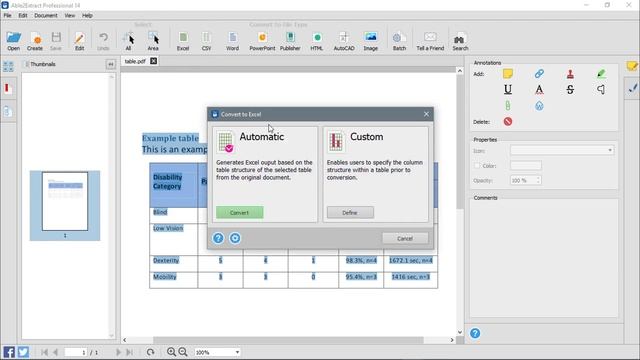Viewport: 640px width, 360px height.
Task: Close the Convert to Excel dialog
Action: [426, 114]
